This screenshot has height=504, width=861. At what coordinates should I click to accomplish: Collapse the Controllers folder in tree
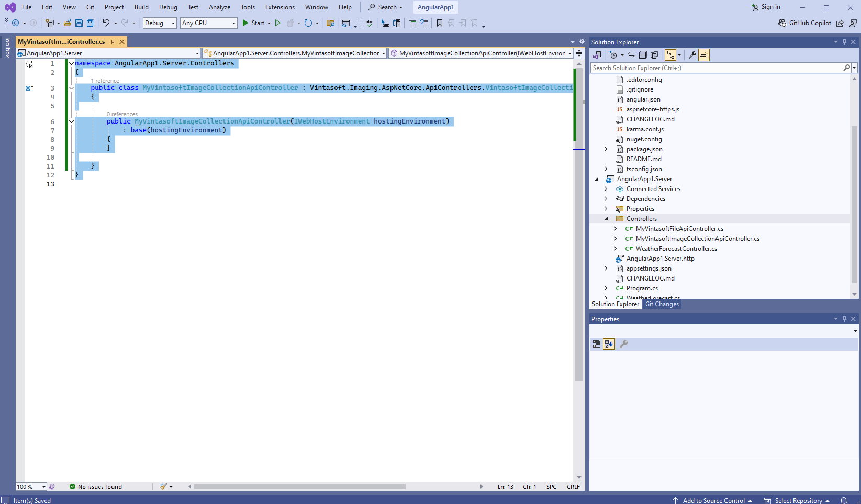point(606,219)
